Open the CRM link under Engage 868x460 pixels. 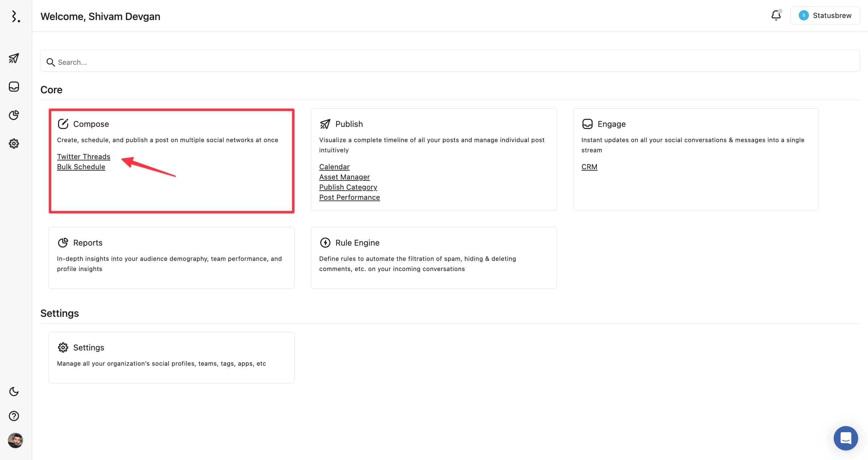tap(589, 167)
